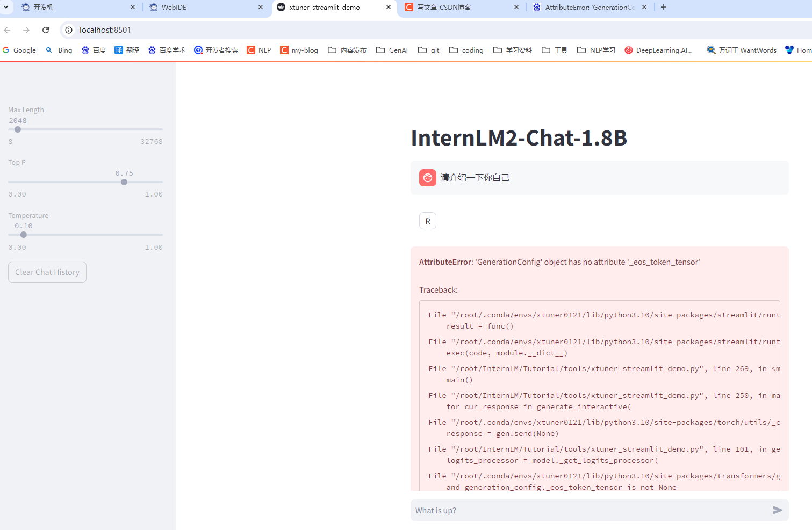Click the browser forward arrow

click(26, 30)
